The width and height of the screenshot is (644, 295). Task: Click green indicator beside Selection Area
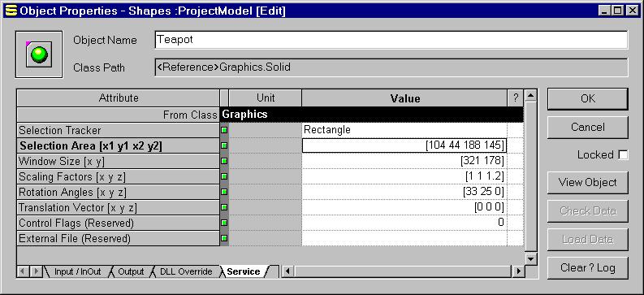coord(224,145)
